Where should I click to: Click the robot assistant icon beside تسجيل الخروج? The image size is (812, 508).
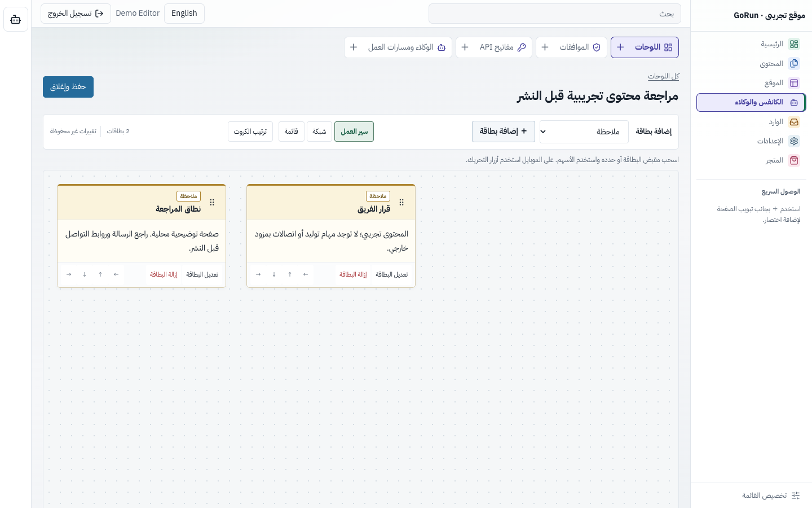pos(16,20)
